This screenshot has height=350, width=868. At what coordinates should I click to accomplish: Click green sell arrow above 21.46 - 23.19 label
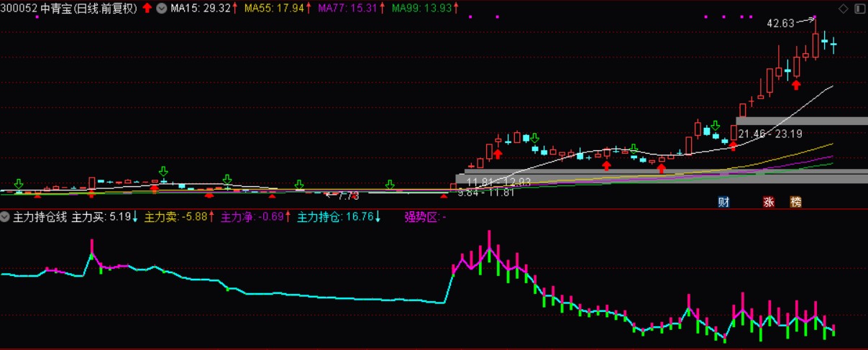pyautogui.click(x=715, y=126)
